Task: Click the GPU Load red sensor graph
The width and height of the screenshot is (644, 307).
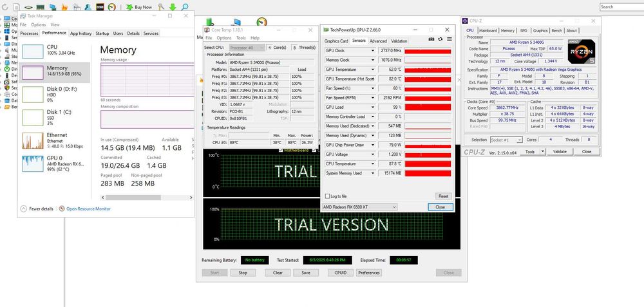Action: coord(428,107)
